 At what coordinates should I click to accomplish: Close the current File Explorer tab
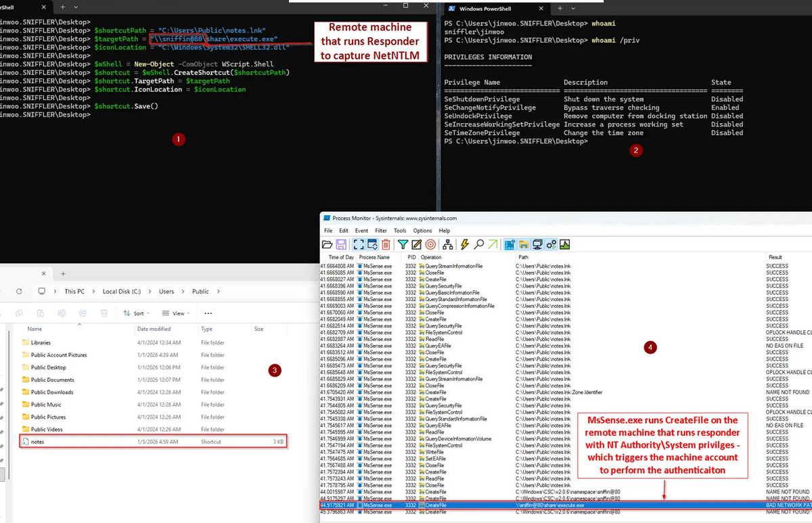click(43, 273)
